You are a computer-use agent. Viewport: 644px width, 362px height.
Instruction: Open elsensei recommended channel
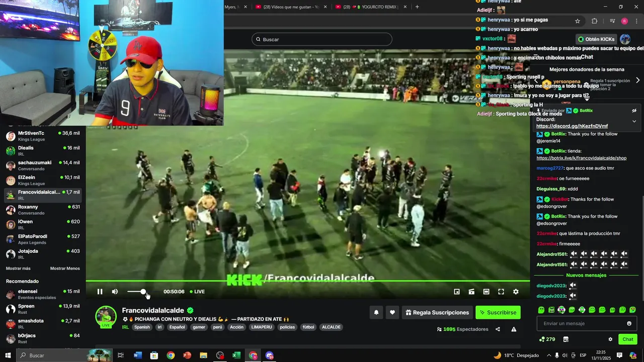43,294
